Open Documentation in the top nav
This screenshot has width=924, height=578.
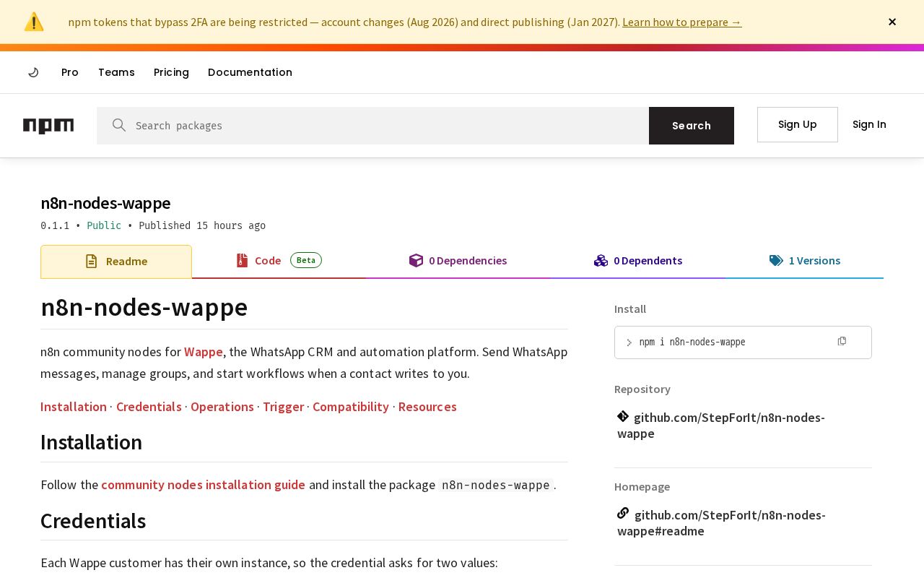point(250,72)
